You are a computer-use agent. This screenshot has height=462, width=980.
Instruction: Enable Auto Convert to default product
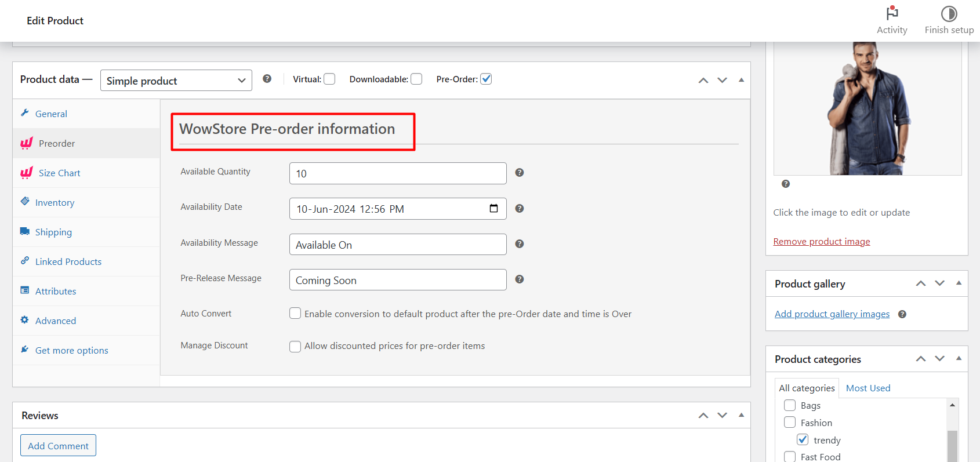tap(295, 314)
